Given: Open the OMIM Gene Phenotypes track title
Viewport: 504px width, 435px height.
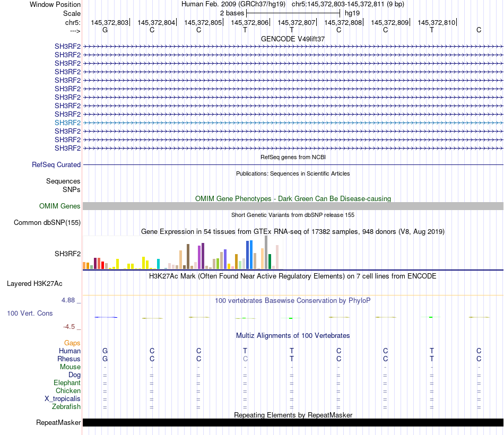Looking at the screenshot, I should tap(293, 199).
